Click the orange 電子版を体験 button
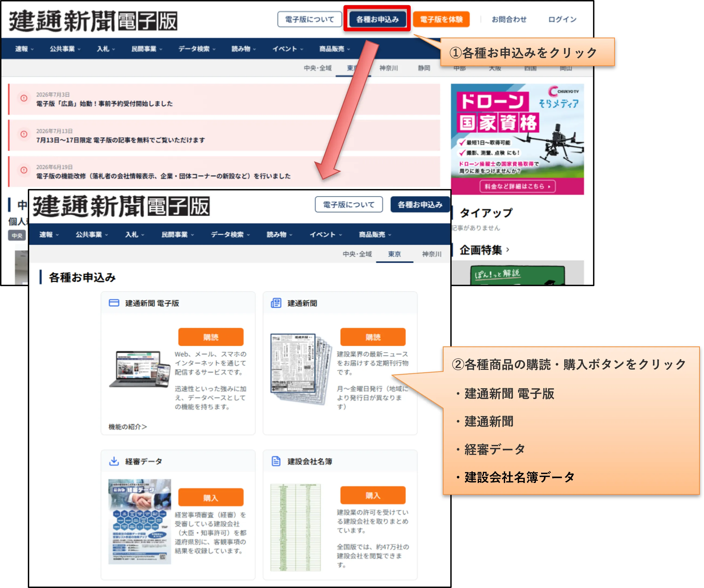704x588 pixels. [441, 19]
